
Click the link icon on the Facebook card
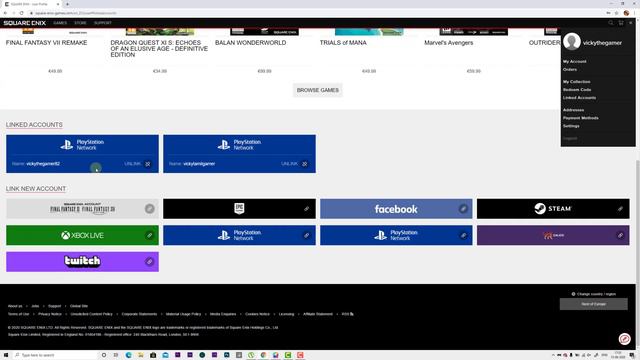463,209
